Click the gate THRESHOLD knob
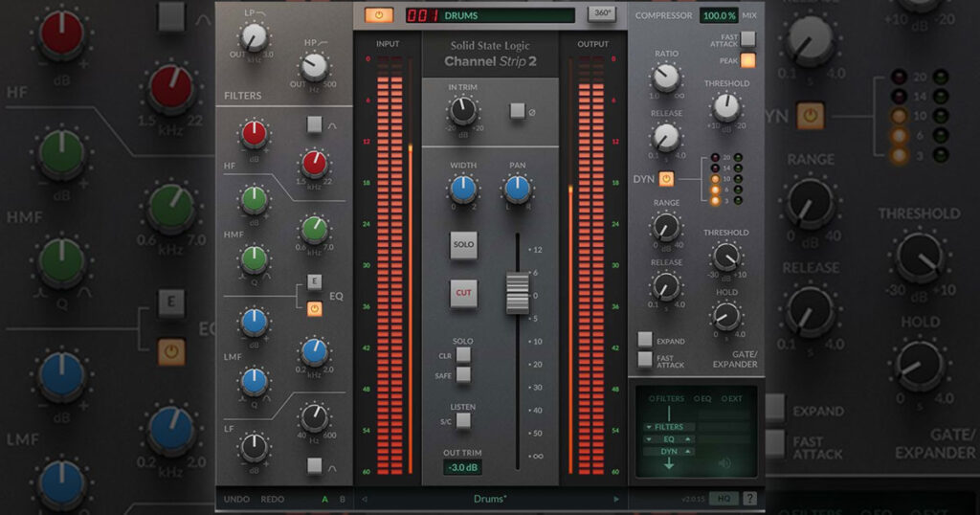This screenshot has width=980, height=515. point(726,257)
